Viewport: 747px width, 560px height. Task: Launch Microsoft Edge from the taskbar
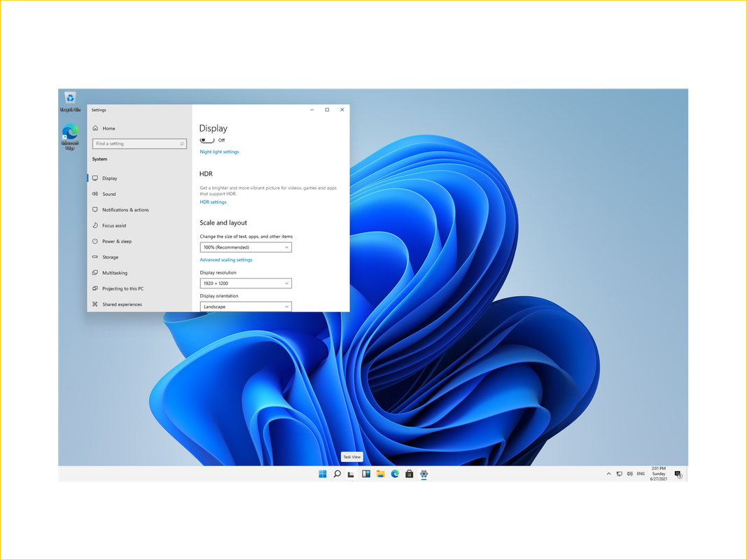[x=395, y=474]
